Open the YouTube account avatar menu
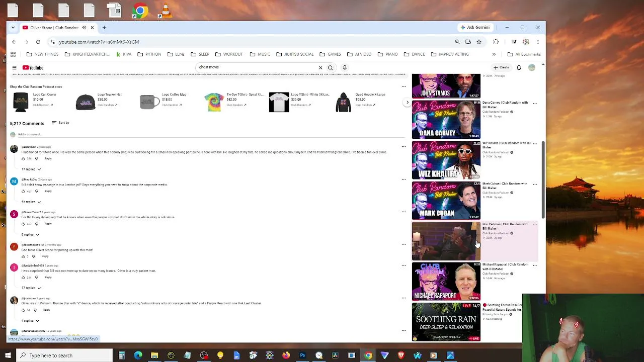The width and height of the screenshot is (644, 362). 532,67
